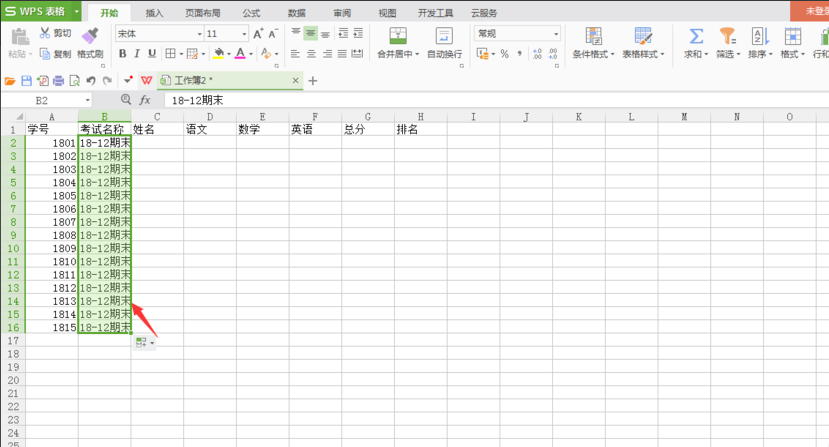Open the 公式 (Formulas) ribbon tab
The width and height of the screenshot is (829, 447).
tap(251, 13)
